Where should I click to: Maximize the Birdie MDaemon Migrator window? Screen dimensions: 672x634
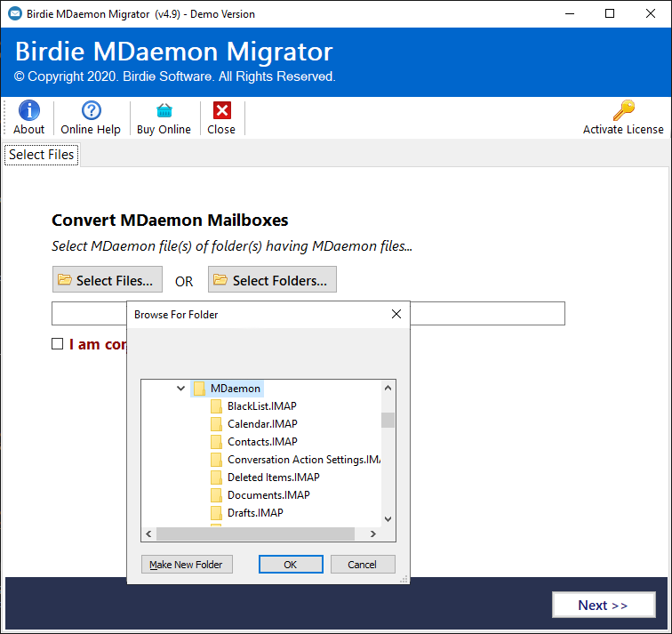(610, 13)
